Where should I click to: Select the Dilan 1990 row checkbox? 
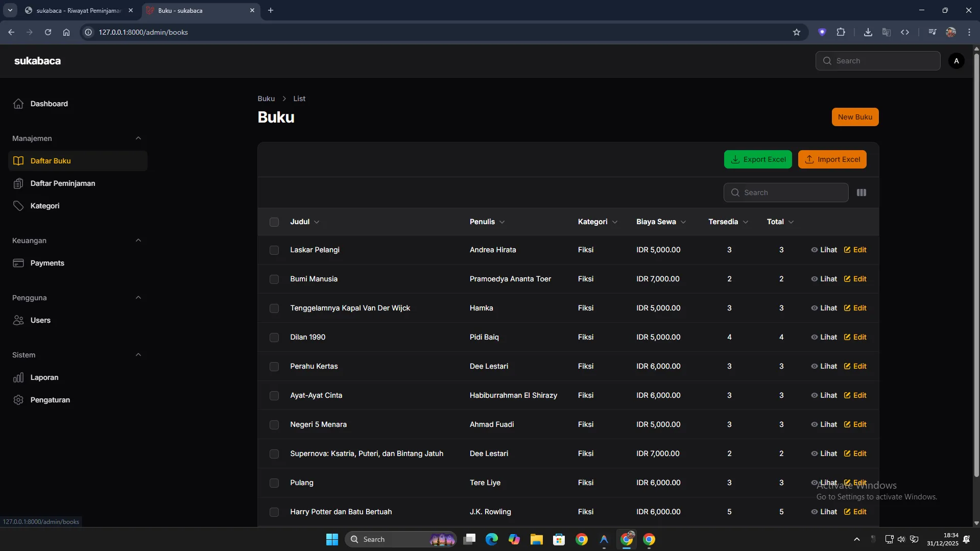click(274, 338)
